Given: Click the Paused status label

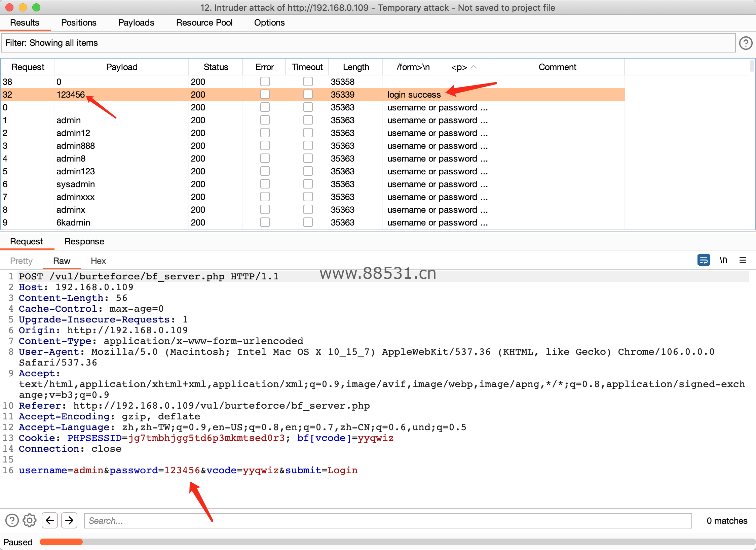Looking at the screenshot, I should [18, 542].
